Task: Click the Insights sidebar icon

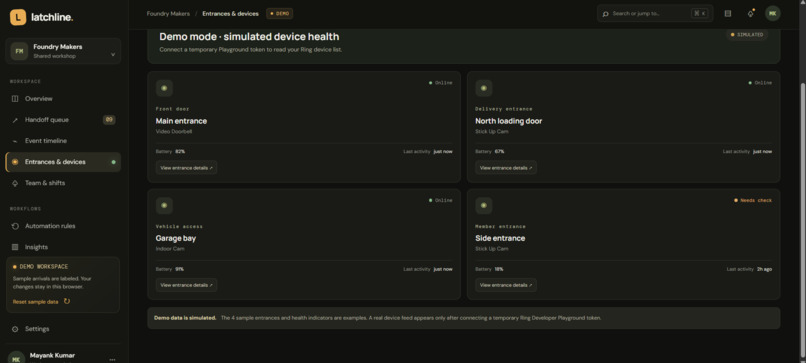Action: coord(15,247)
